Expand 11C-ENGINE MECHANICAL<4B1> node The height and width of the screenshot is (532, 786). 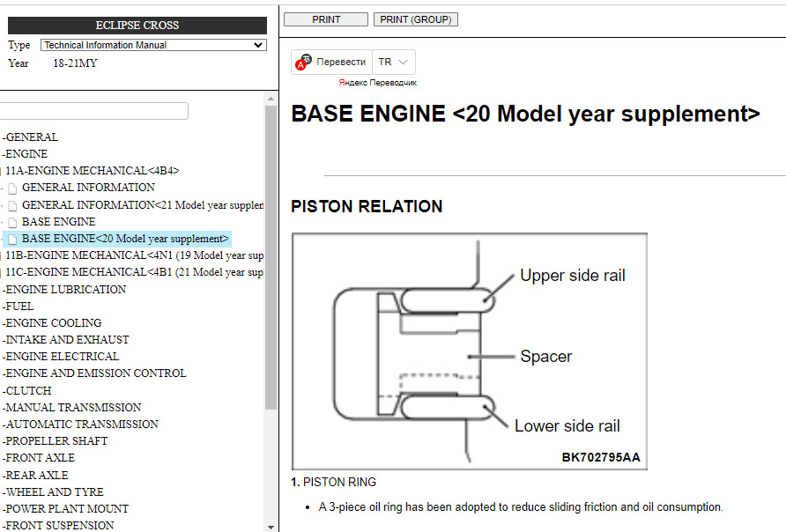coord(134,272)
